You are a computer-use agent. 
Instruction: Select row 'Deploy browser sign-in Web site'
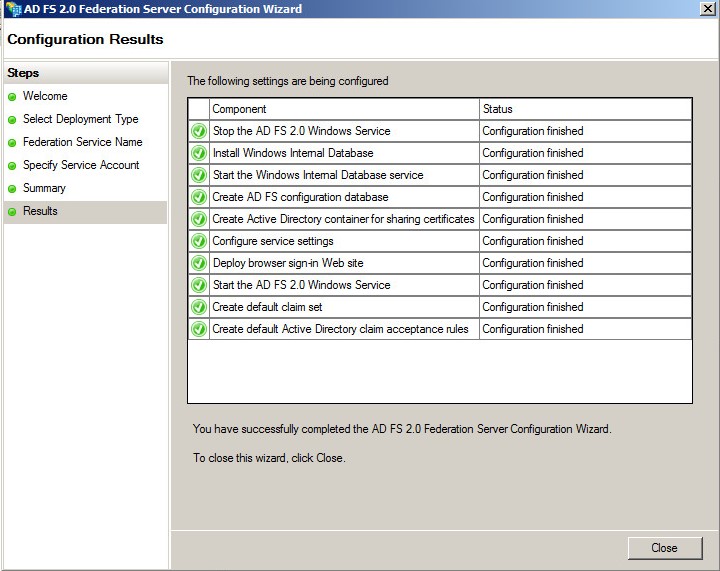tap(440, 263)
